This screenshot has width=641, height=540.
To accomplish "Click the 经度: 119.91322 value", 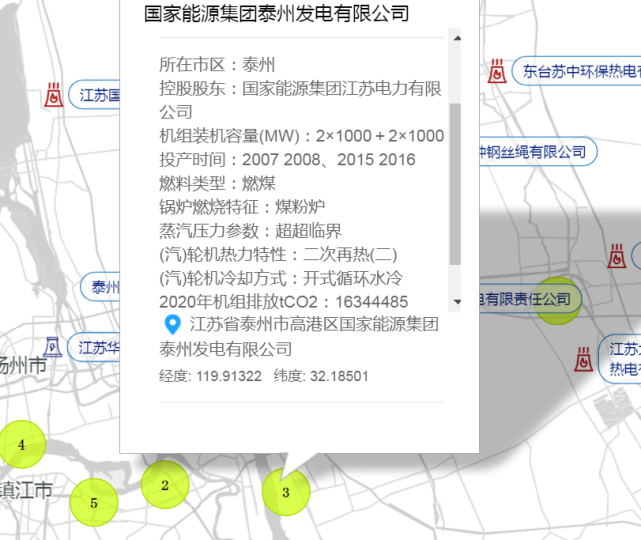I will [210, 376].
